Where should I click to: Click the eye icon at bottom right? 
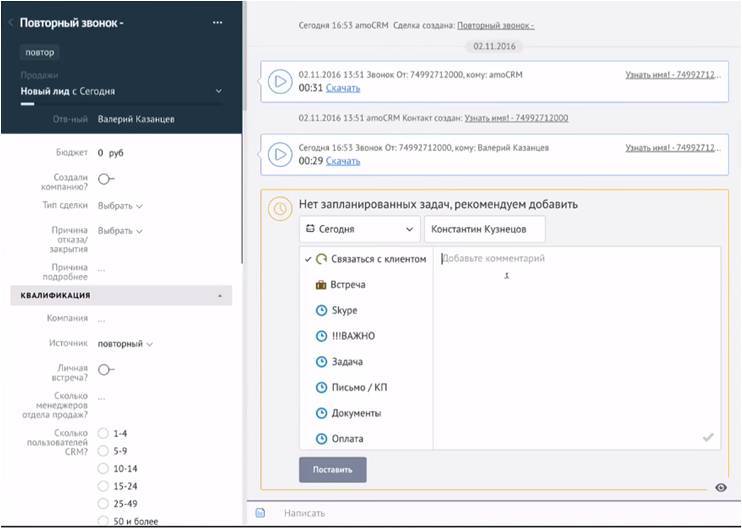pos(721,487)
